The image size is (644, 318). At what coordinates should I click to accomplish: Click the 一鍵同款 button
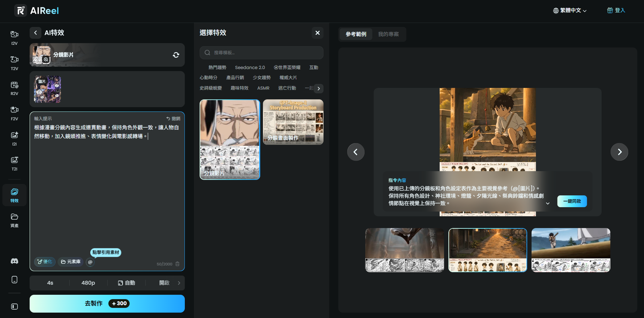[572, 201]
